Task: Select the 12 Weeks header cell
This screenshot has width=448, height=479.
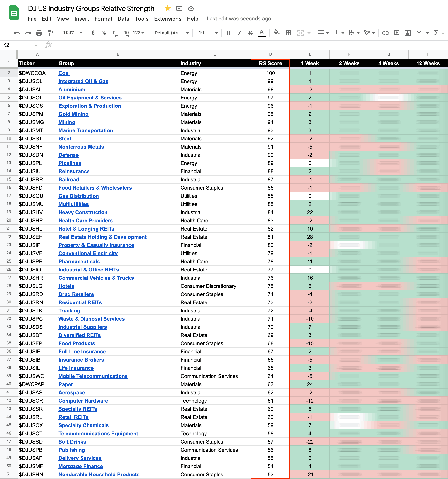Action: click(428, 63)
